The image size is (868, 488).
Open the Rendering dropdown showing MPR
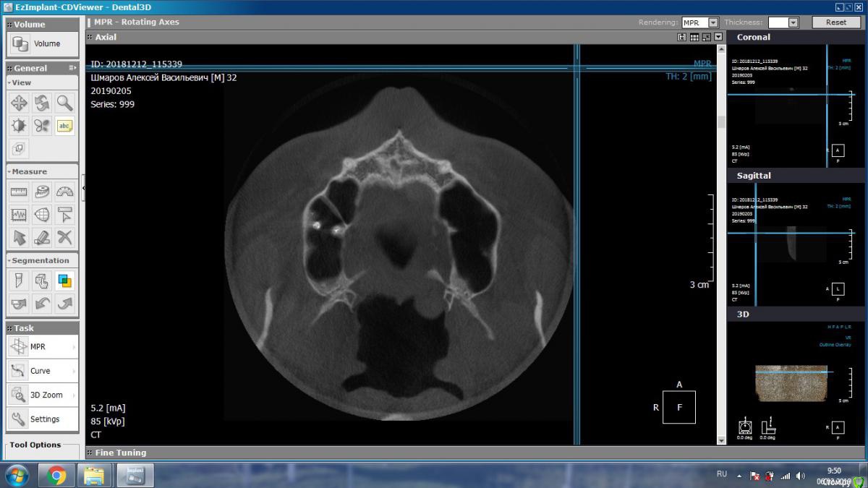[x=713, y=22]
